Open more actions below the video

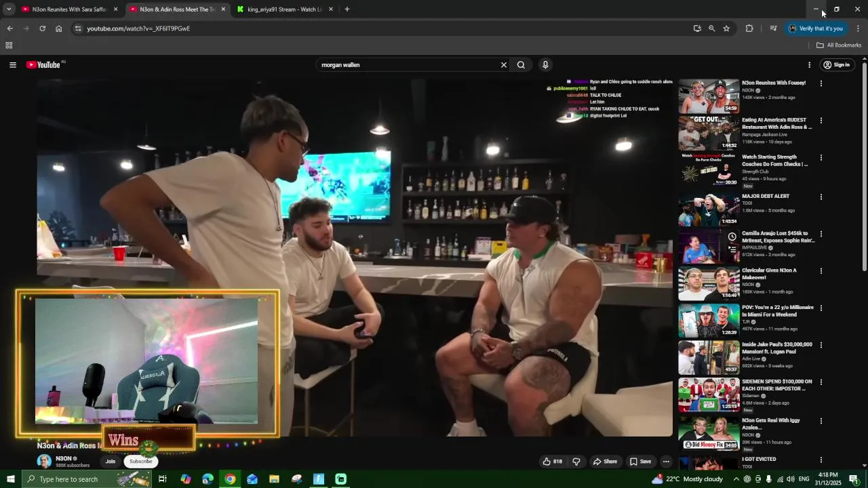pos(666,462)
